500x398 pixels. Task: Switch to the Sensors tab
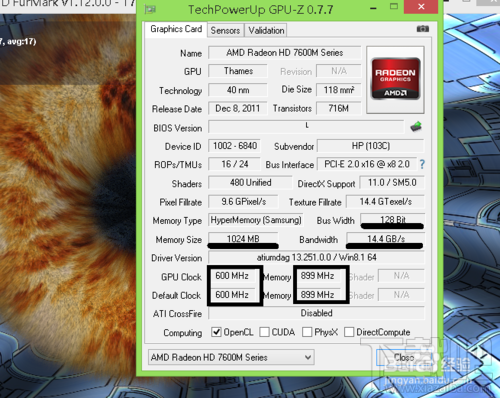225,30
